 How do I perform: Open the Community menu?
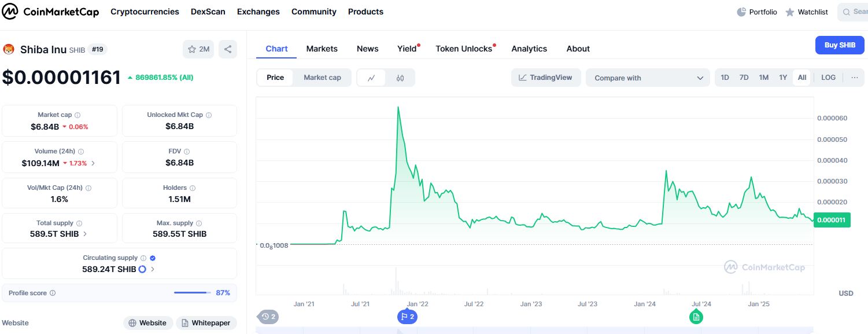pos(314,12)
